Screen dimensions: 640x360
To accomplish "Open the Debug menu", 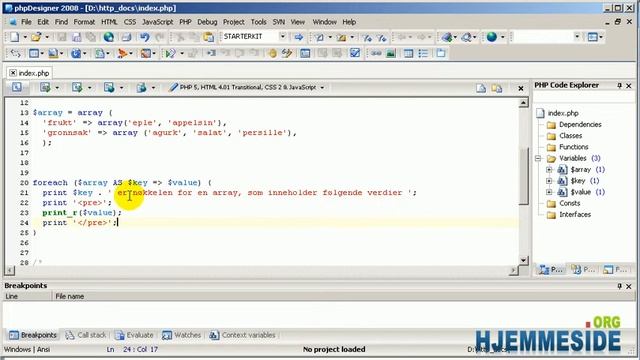I will 207,22.
